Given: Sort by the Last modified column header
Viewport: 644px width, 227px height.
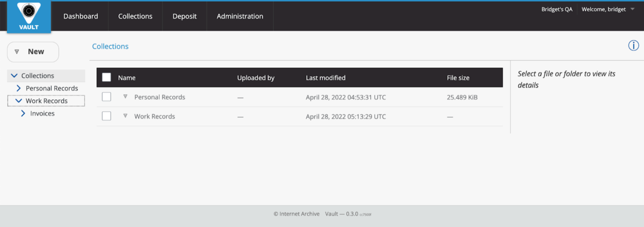Looking at the screenshot, I should click(326, 78).
